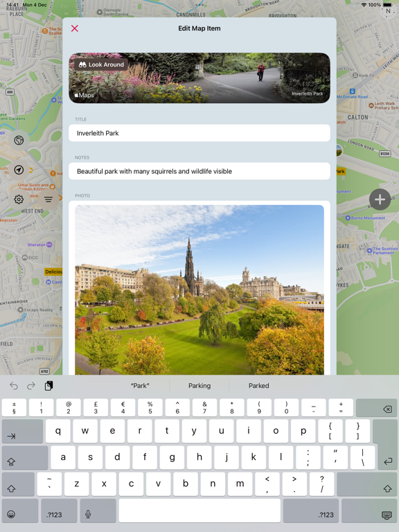The image size is (399, 532).
Task: Tap the right .?123 key
Action: [x=311, y=511]
